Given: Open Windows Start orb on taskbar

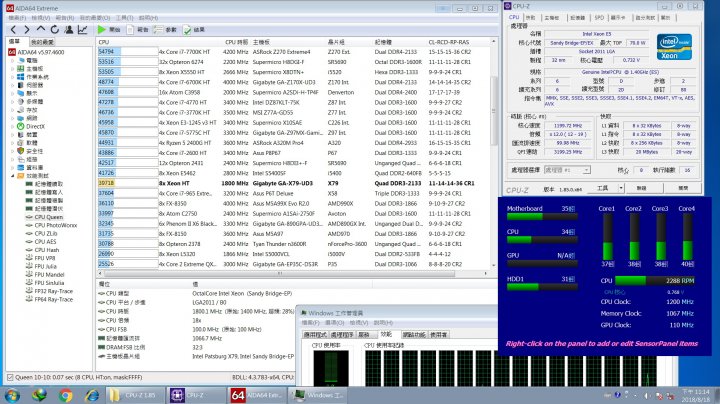Looking at the screenshot, I should pyautogui.click(x=11, y=395).
